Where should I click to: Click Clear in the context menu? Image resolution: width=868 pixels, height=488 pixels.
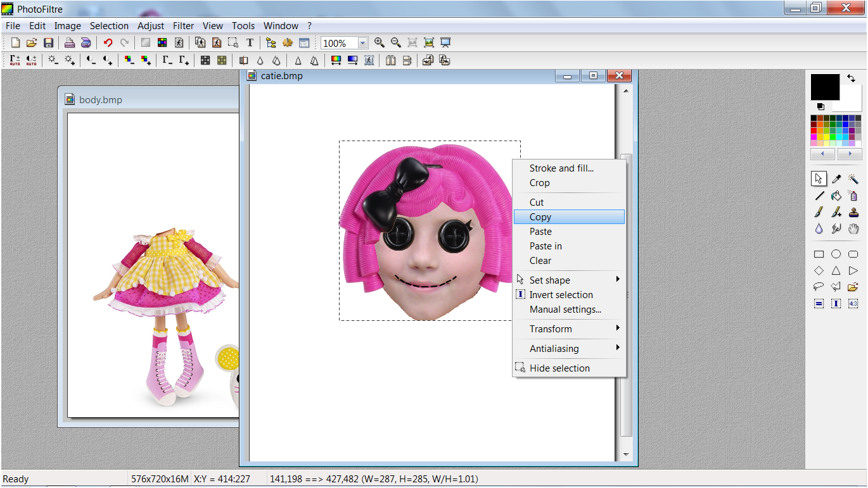(x=569, y=261)
